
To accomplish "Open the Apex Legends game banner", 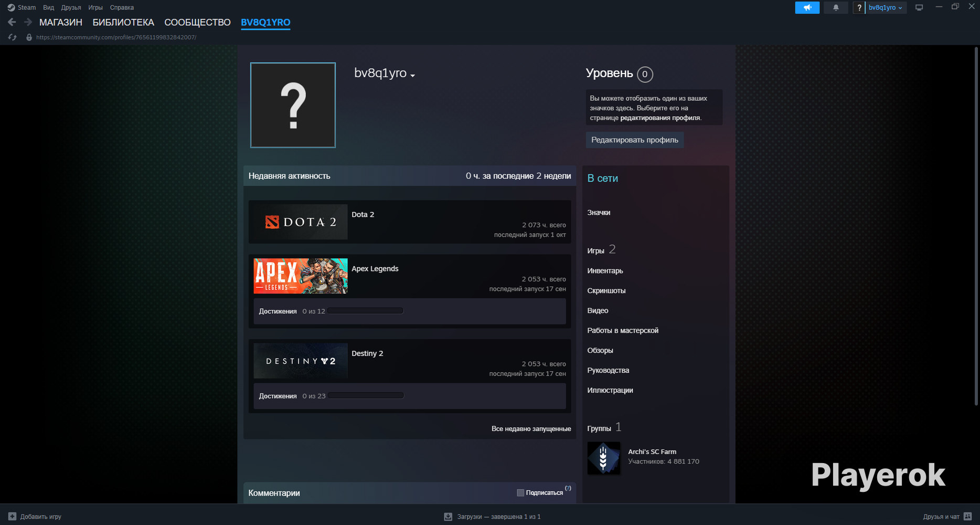I will [x=301, y=276].
